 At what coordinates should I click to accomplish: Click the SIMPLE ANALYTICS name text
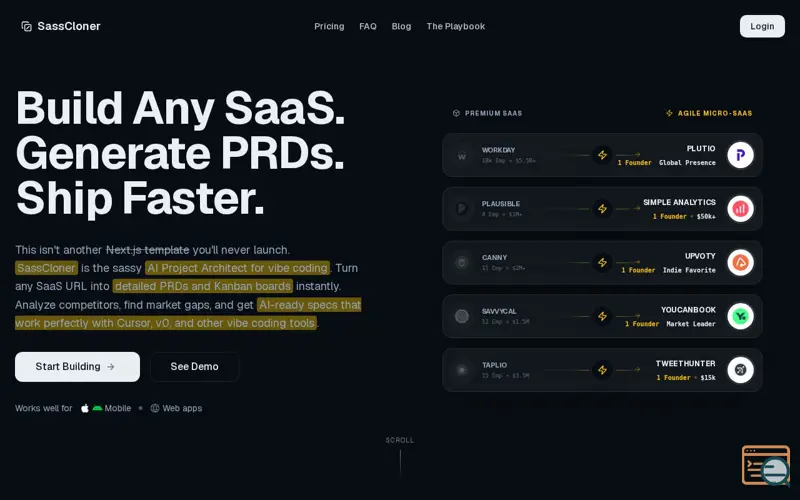pyautogui.click(x=679, y=202)
